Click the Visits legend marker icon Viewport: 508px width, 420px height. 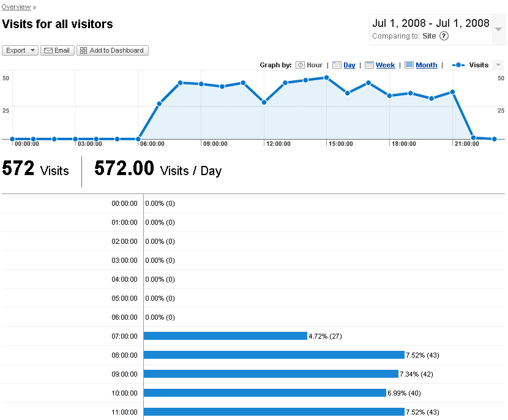tap(458, 65)
